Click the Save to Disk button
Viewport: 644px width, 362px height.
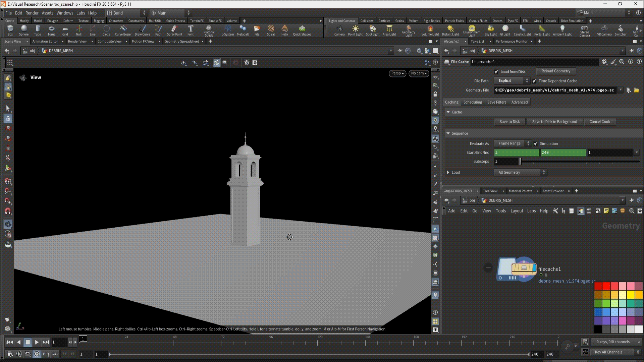coord(509,122)
